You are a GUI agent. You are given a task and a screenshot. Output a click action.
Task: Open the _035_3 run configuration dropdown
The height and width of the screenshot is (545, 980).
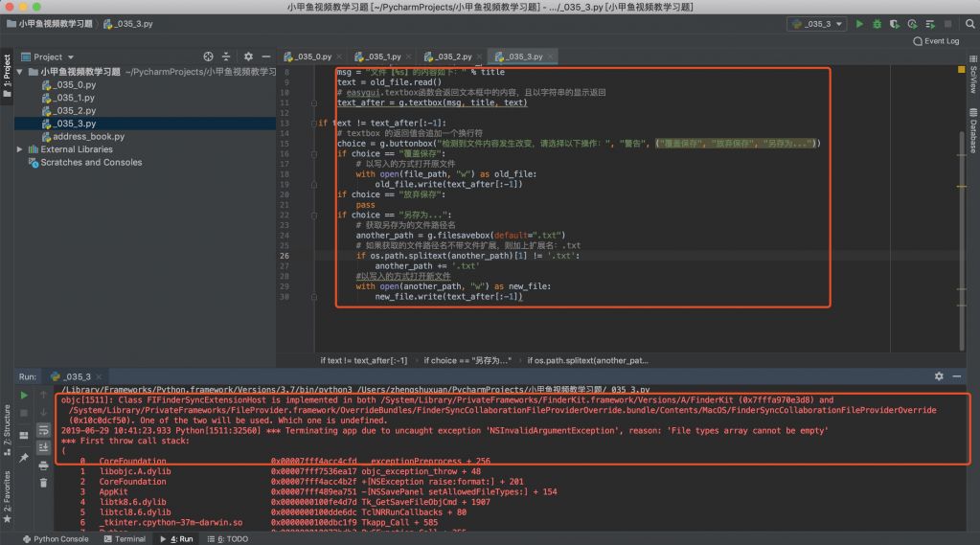pos(817,24)
